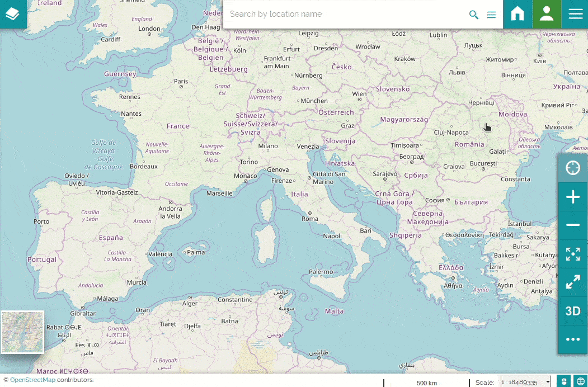Viewport: 588px width, 387px height.
Task: Click the Roma label on the map
Action: click(310, 219)
